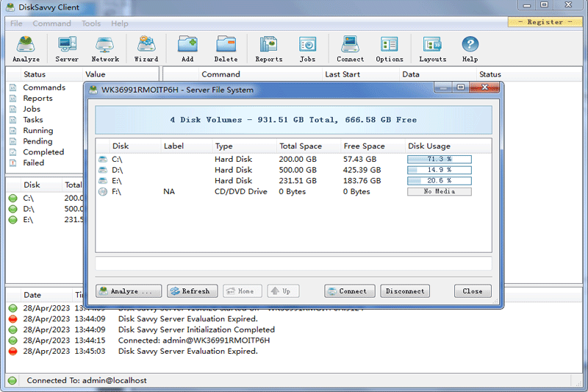Image resolution: width=588 pixels, height=392 pixels.
Task: Click the Up navigation button
Action: 283,291
